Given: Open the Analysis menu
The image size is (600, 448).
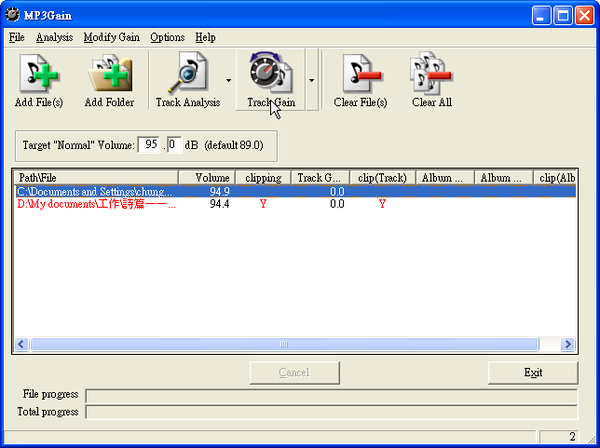Looking at the screenshot, I should tap(54, 37).
